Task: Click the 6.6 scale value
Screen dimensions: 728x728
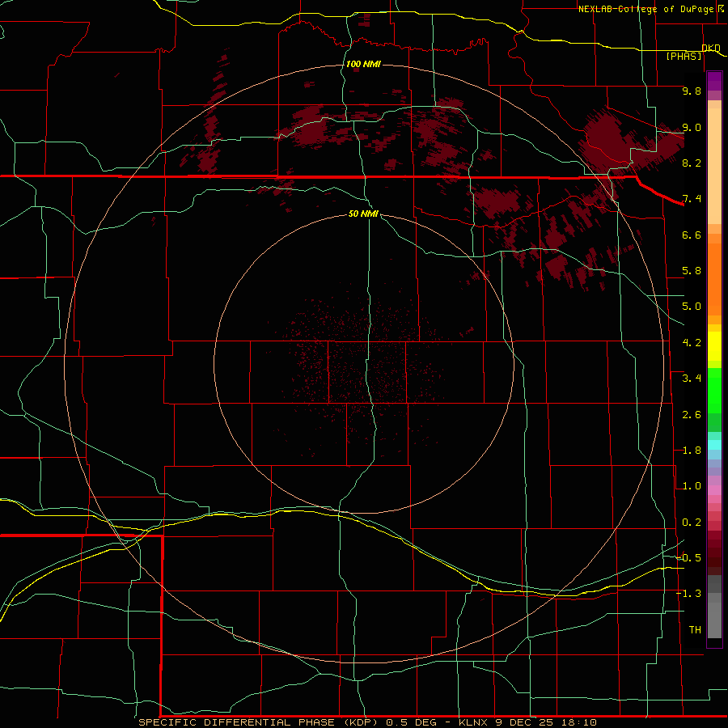Action: (692, 235)
